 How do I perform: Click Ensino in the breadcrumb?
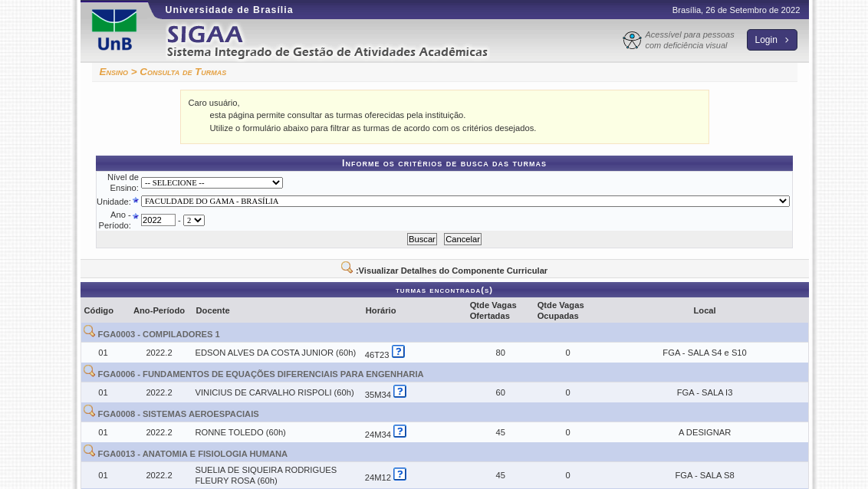113,72
